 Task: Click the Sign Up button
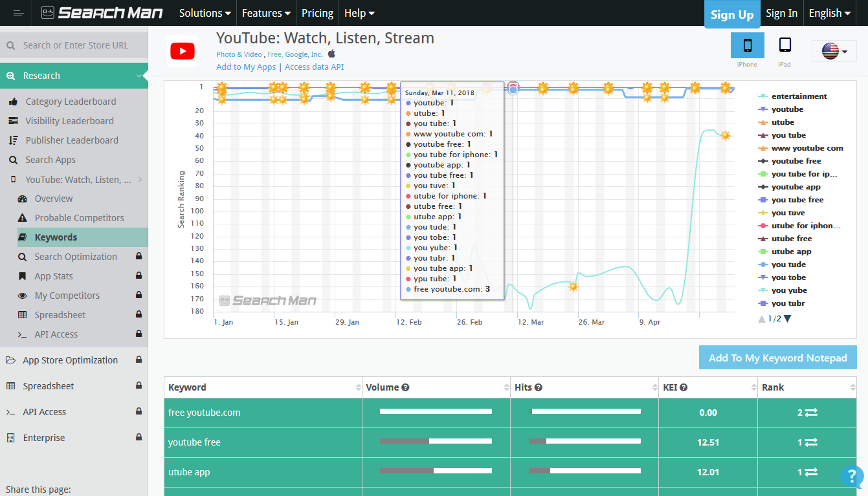click(731, 14)
